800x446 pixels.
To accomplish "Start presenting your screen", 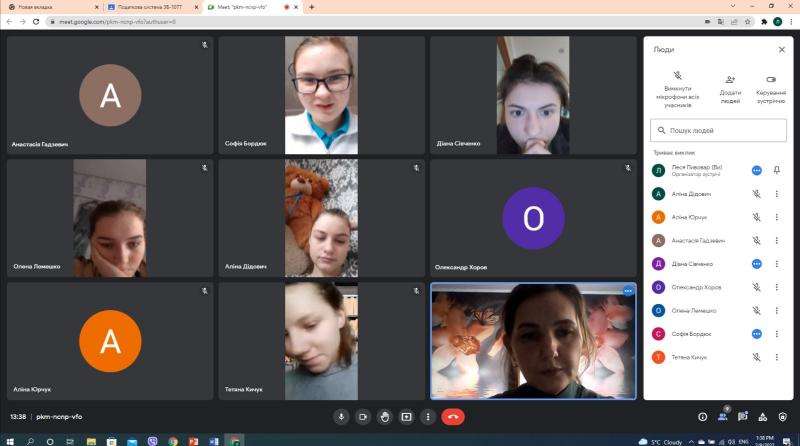I will (407, 416).
